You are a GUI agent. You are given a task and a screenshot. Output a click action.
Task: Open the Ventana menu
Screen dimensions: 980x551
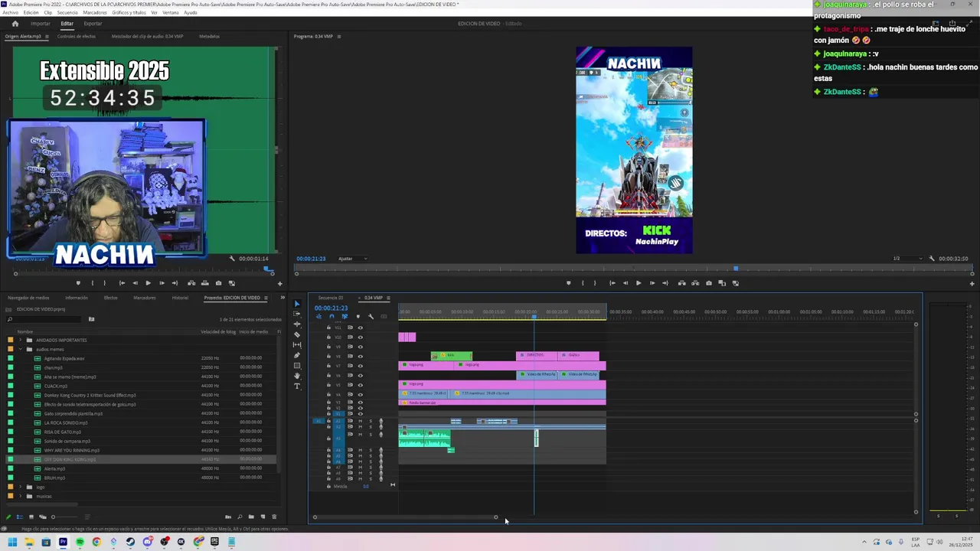171,13
